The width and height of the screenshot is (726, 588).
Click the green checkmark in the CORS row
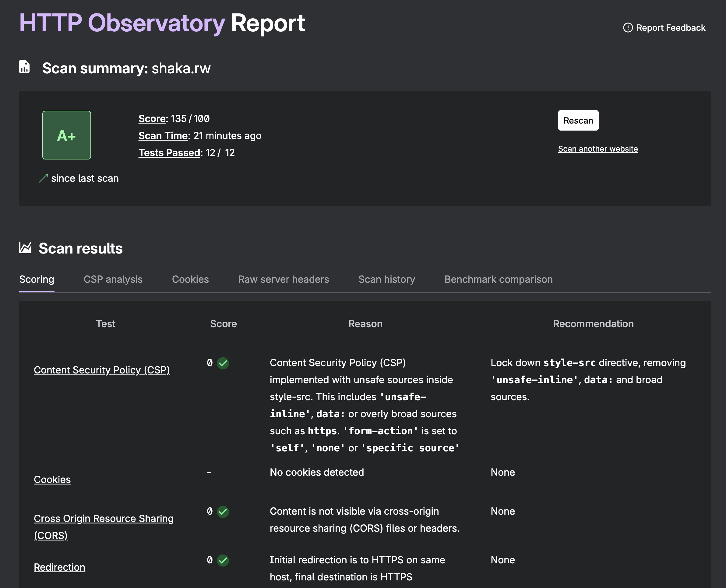223,511
